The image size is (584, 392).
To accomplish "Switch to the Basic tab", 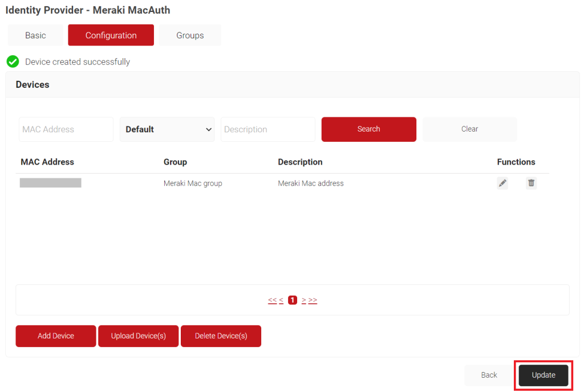I will pyautogui.click(x=35, y=35).
